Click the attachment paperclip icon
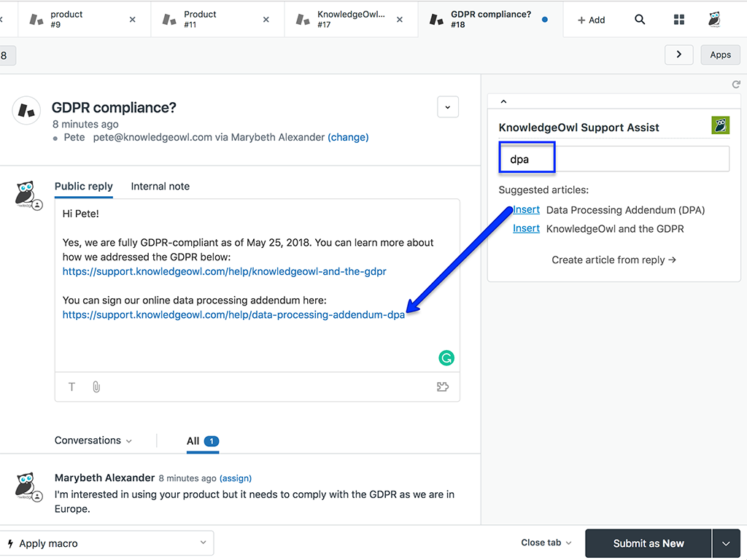747x560 pixels. click(x=96, y=387)
